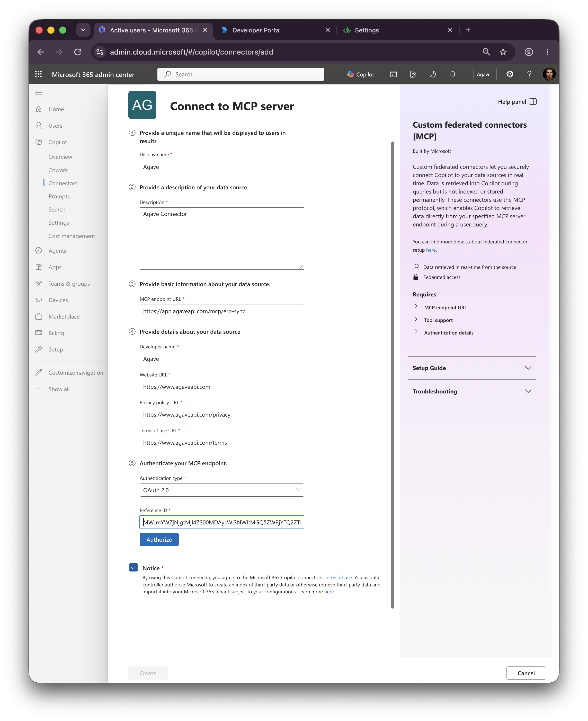588x721 pixels.
Task: Go back with browser back arrow
Action: point(41,52)
